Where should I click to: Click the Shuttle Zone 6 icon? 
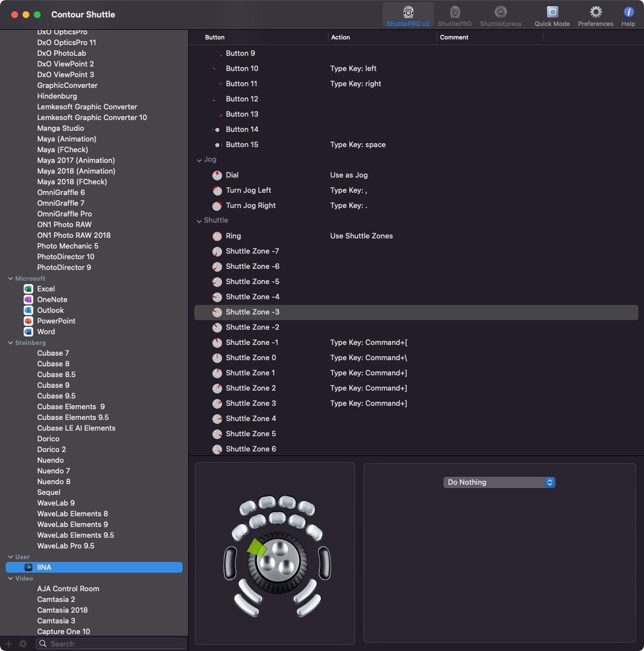coord(217,449)
